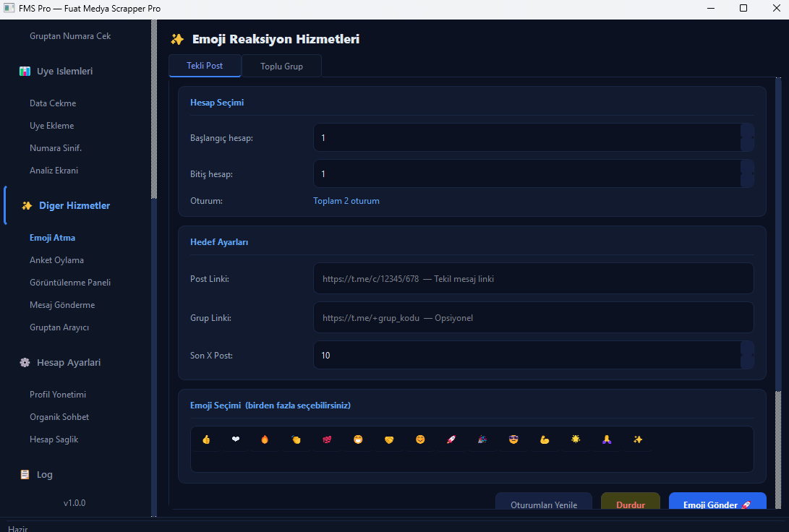Pick the sunglasses face emoji
The height and width of the screenshot is (532, 789).
(x=513, y=439)
